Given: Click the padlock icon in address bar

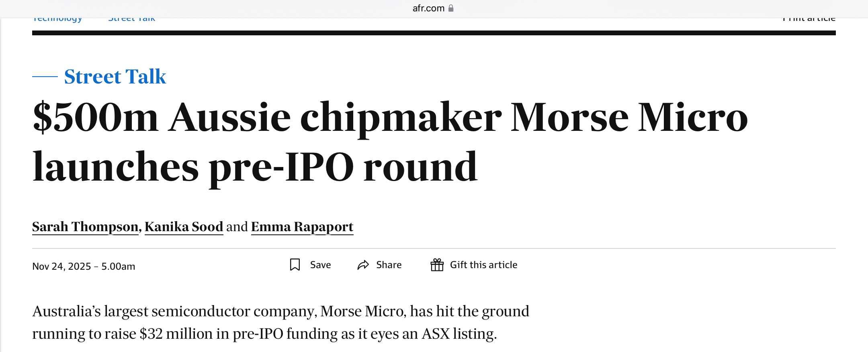Looking at the screenshot, I should 451,8.
